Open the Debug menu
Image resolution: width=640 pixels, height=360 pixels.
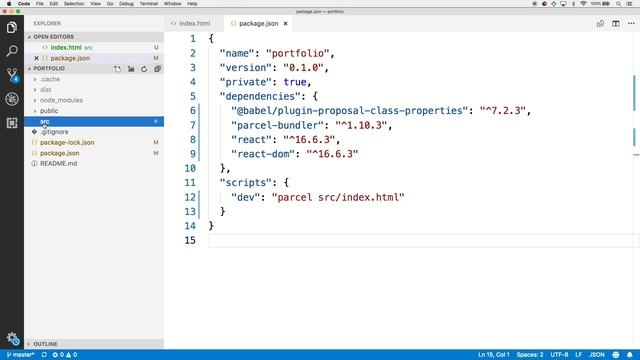[x=126, y=4]
